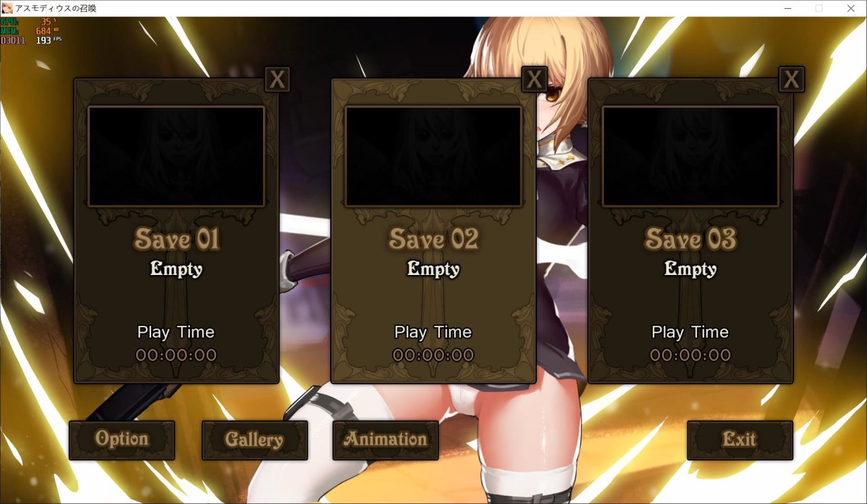Choose the Save 03 slot title
Image resolution: width=867 pixels, height=504 pixels.
[690, 239]
